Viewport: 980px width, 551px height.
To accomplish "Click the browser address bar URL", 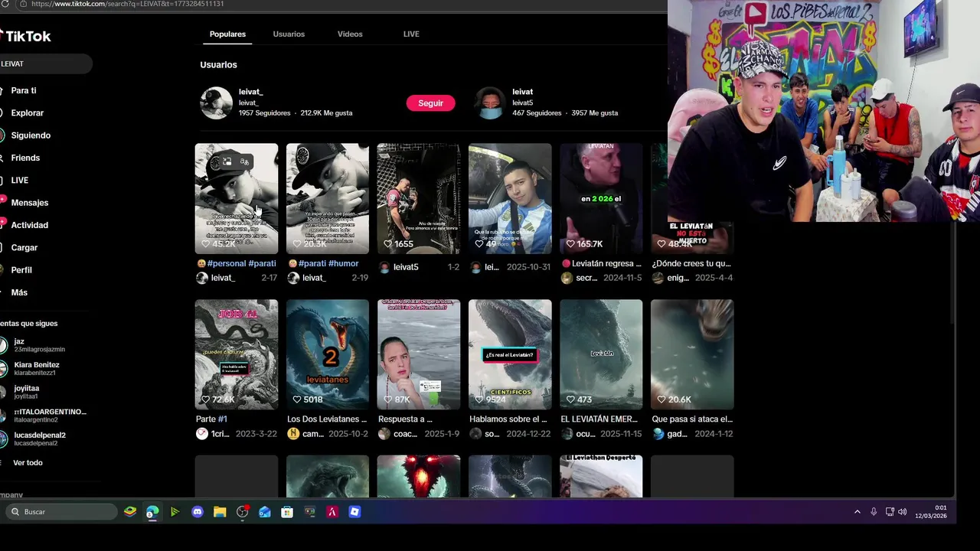I will [x=128, y=4].
